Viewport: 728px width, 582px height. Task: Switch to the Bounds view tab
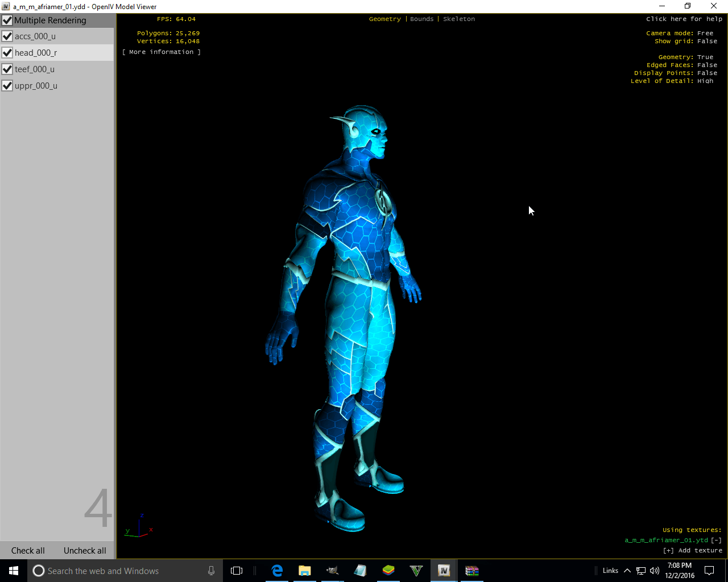[x=422, y=19]
